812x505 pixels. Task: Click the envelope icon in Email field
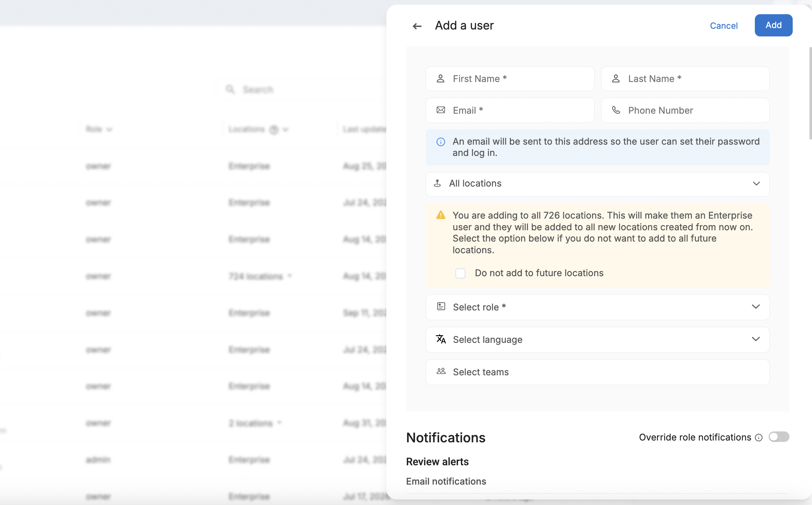click(441, 110)
